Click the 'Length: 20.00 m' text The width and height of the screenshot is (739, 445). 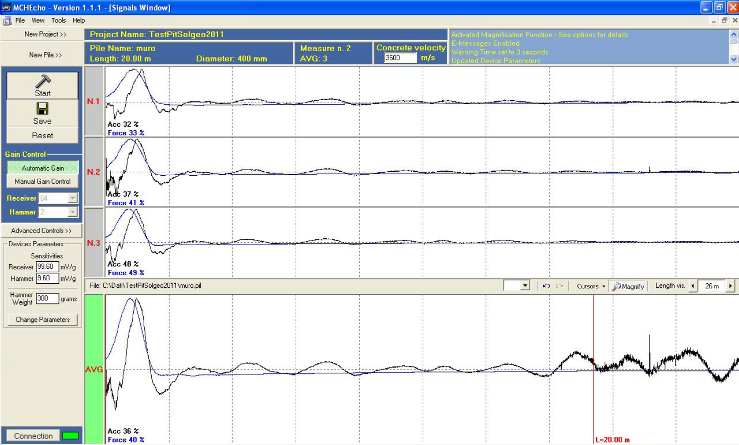(120, 58)
